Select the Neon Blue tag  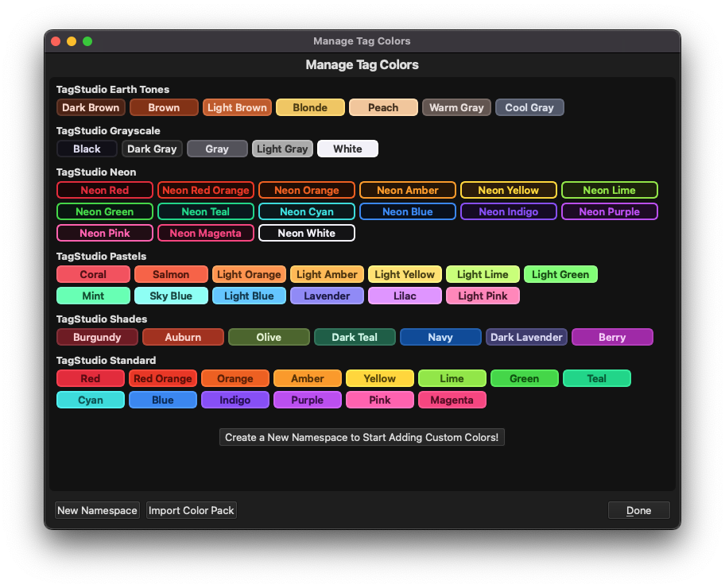pyautogui.click(x=407, y=211)
